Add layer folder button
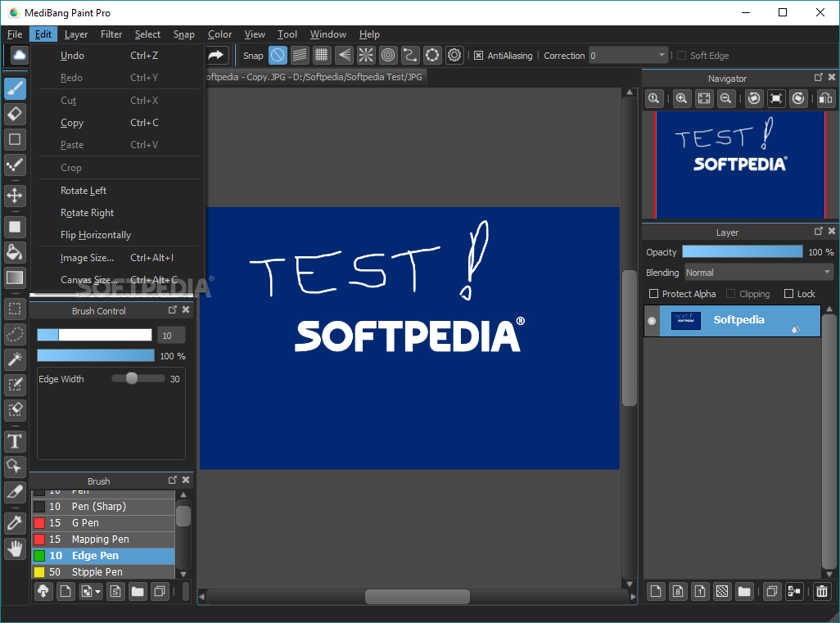 (x=744, y=591)
